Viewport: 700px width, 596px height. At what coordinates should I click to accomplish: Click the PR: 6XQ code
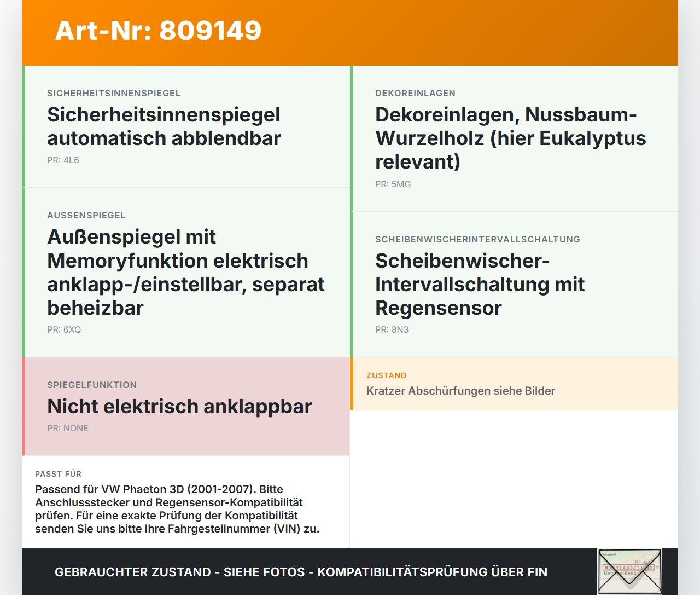[x=64, y=329]
